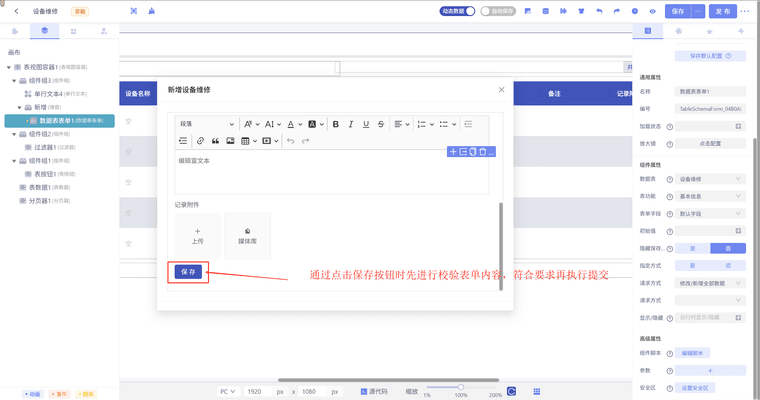This screenshot has height=400, width=760.
Task: Open the PC device type dropdown
Action: (227, 391)
